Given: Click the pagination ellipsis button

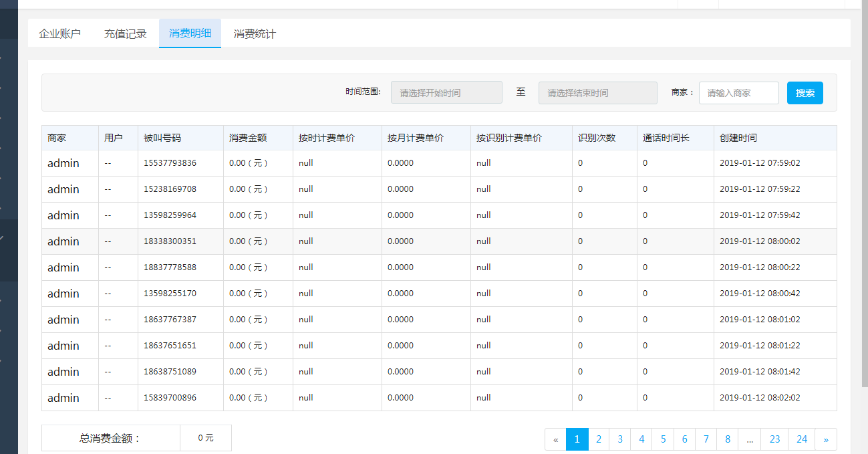Looking at the screenshot, I should click(750, 439).
